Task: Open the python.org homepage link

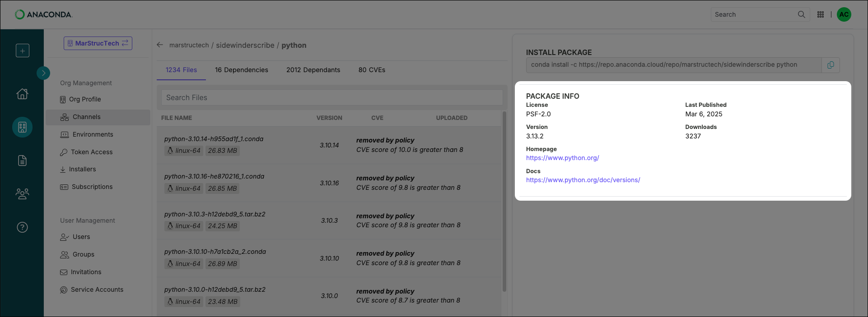Action: 563,158
